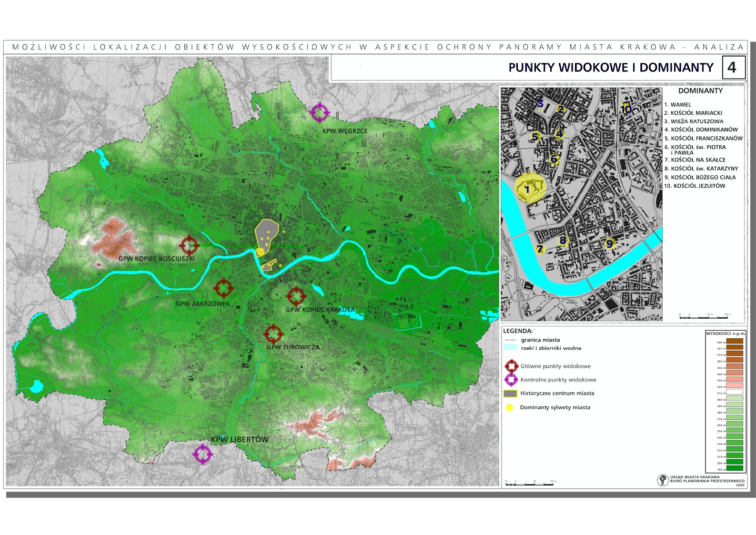Click the purple crosshair icon in the legend

pos(511,380)
